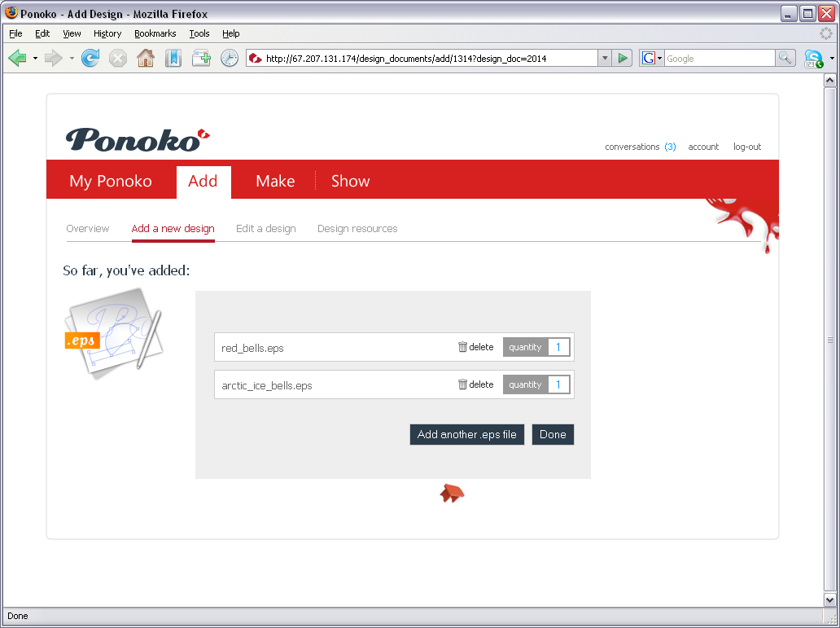The image size is (840, 628).
Task: Click the log-out link
Action: click(747, 147)
